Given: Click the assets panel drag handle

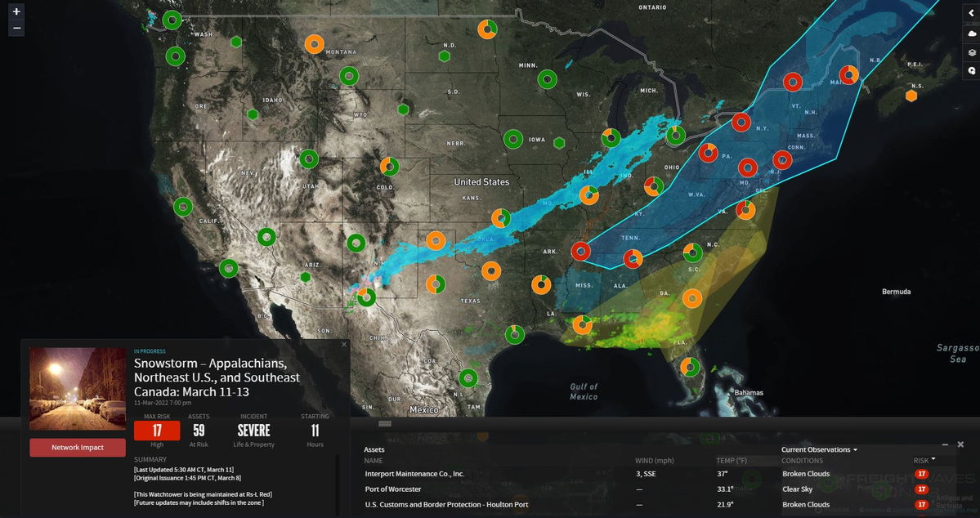Looking at the screenshot, I should pyautogui.click(x=385, y=424).
